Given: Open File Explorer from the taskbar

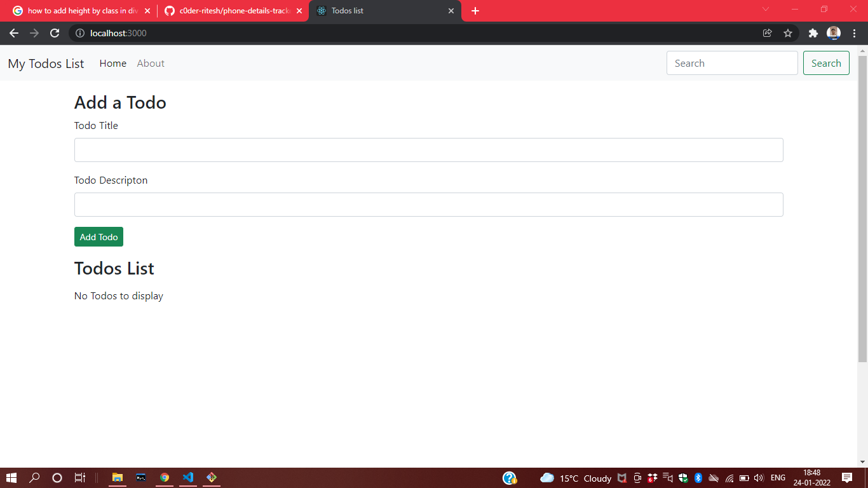Looking at the screenshot, I should [x=118, y=478].
